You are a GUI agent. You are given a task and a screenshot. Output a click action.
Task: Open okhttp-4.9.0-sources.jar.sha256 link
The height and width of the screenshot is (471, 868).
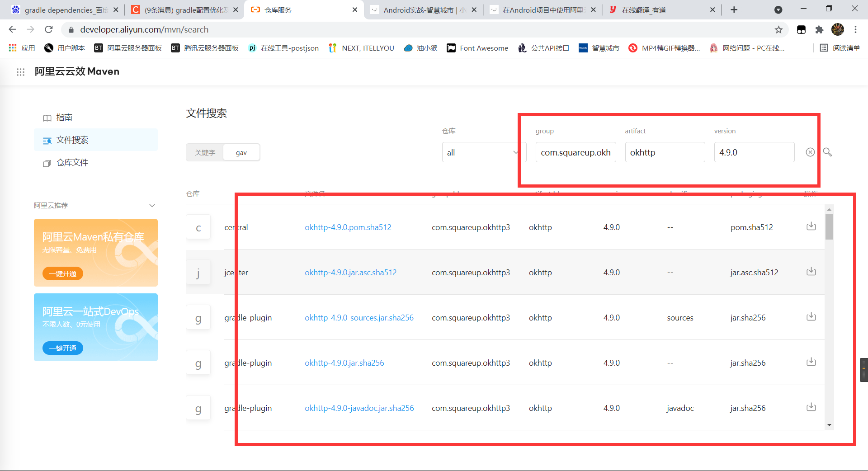(x=359, y=318)
